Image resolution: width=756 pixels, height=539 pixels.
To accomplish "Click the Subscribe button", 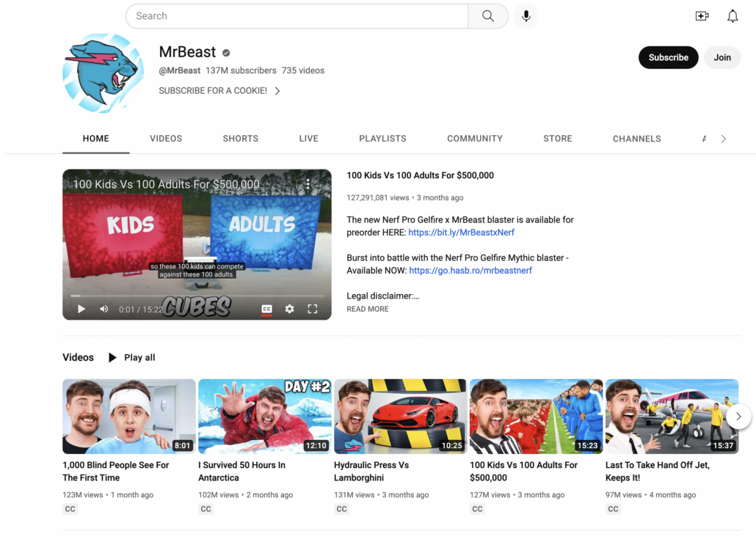I will [x=668, y=57].
